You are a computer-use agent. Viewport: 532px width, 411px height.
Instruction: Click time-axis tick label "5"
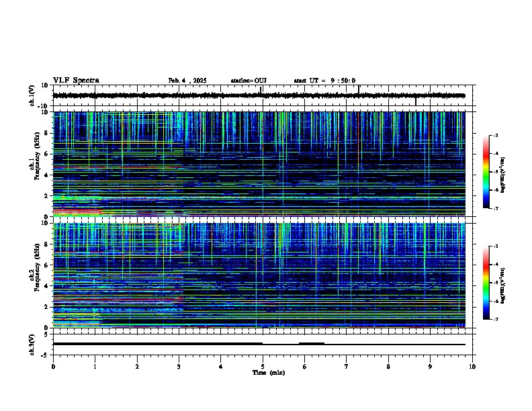coord(263,367)
